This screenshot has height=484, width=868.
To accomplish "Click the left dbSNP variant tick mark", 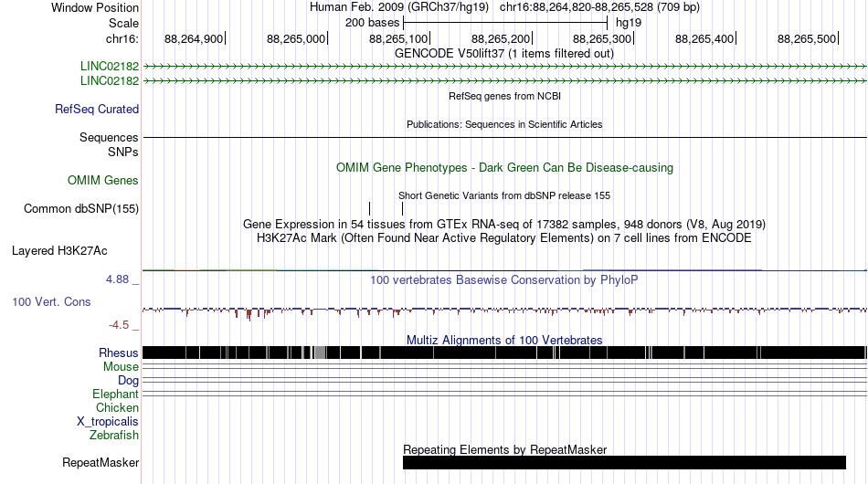I will (370, 208).
